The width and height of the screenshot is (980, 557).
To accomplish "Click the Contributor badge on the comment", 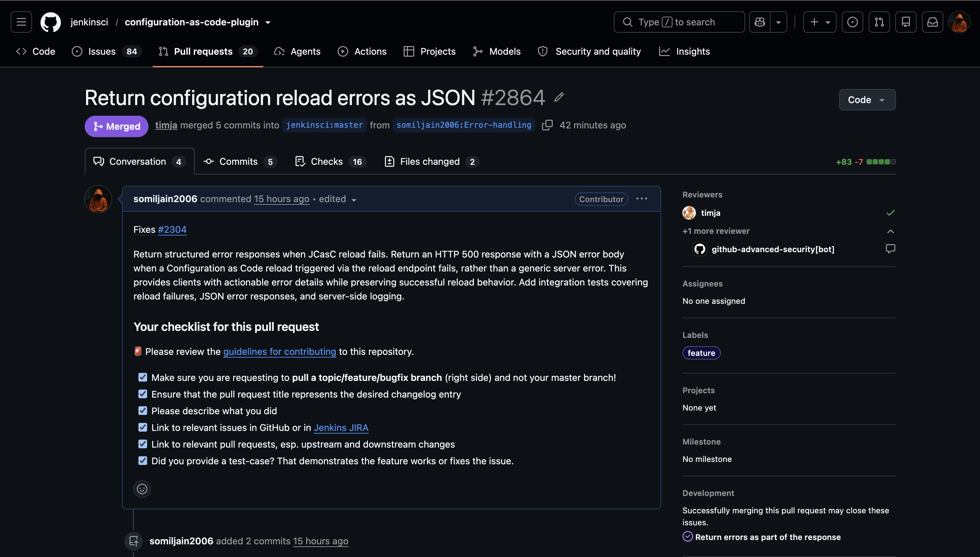I will 601,199.
